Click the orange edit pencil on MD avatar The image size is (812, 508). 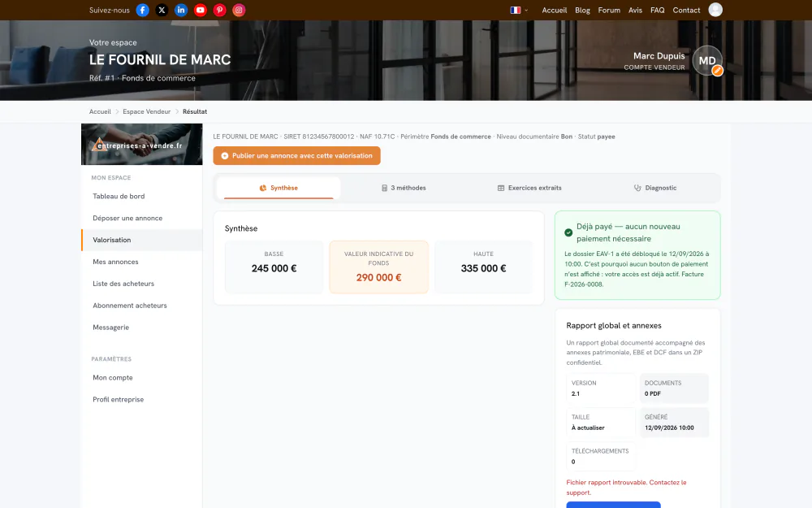point(717,71)
